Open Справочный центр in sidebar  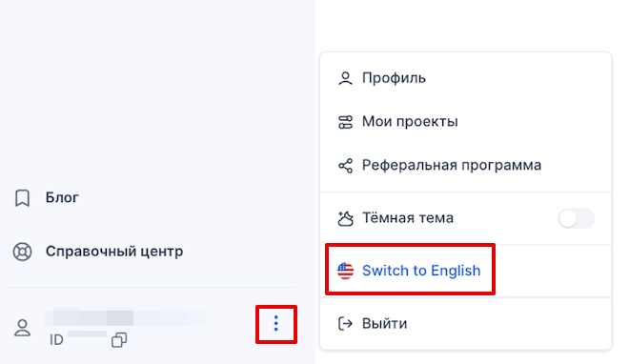point(114,252)
